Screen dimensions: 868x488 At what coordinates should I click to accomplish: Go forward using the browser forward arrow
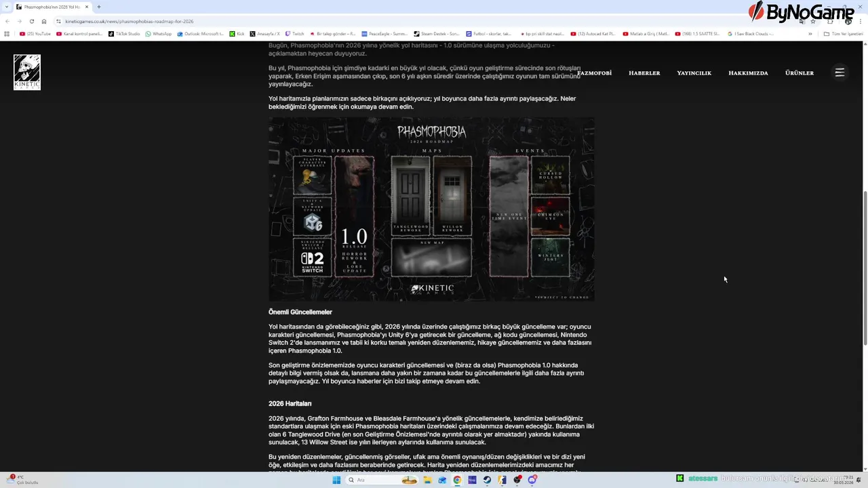(19, 21)
